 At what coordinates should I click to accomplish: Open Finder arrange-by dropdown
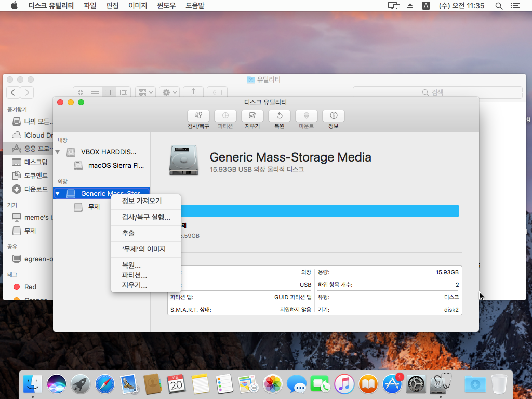coord(145,92)
